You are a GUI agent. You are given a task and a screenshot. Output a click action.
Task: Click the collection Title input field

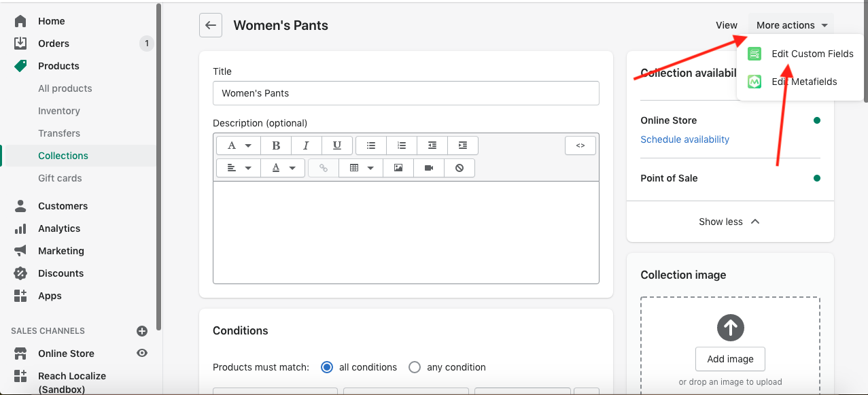click(x=406, y=93)
